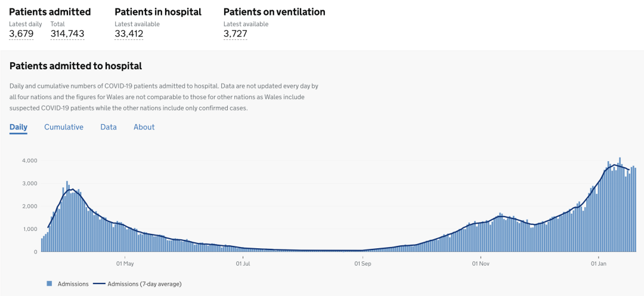
Task: Click the Patients in hospital heading
Action: [x=158, y=12]
